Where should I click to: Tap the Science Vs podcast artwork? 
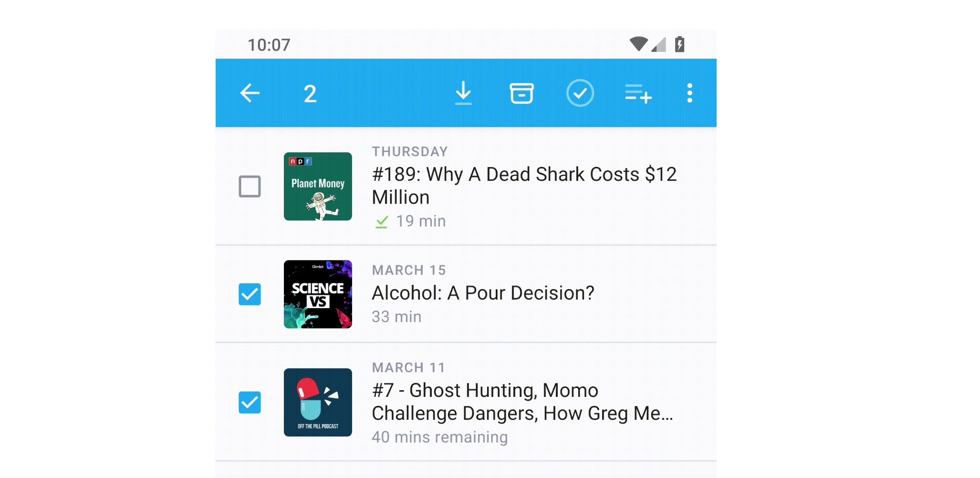(x=317, y=295)
